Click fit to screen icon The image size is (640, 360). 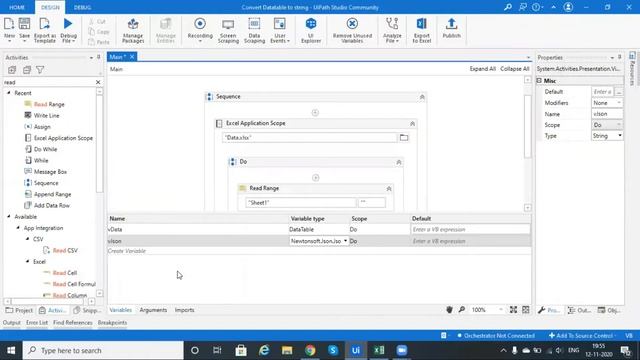pos(513,310)
